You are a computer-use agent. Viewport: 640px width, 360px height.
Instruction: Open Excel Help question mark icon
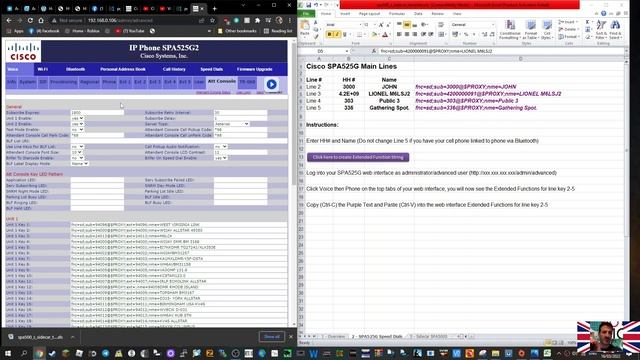pos(604,13)
